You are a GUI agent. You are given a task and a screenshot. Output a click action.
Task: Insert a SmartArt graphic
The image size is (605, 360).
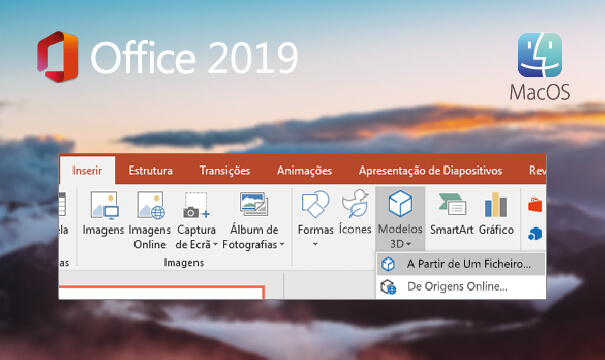coord(451,213)
